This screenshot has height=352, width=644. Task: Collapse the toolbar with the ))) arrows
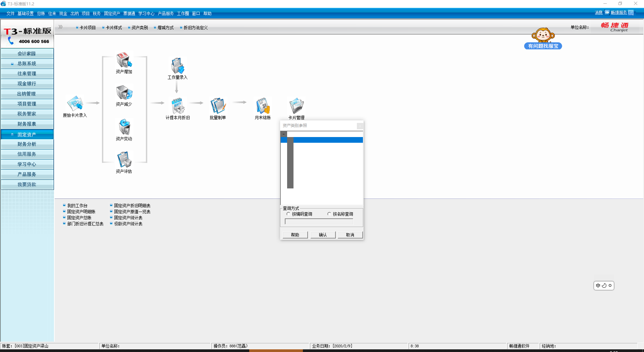point(60,27)
